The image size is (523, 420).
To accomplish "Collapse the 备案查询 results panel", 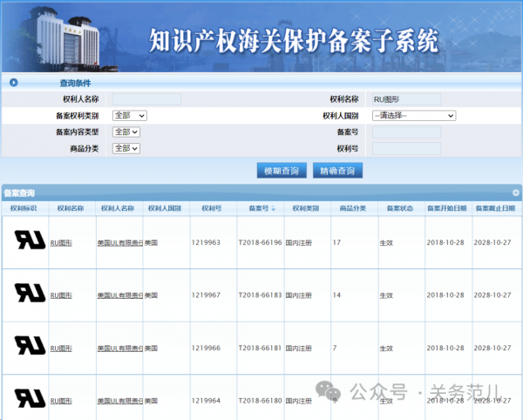I will (x=515, y=193).
